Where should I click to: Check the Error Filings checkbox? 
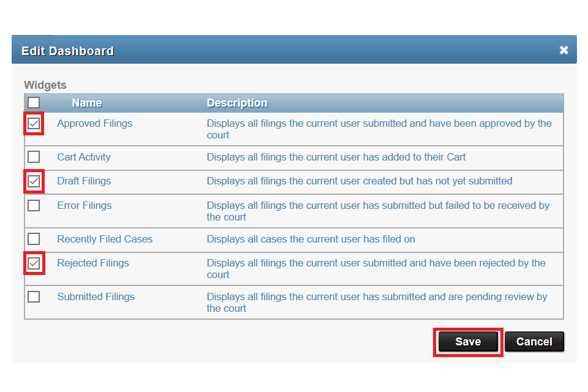pos(34,206)
